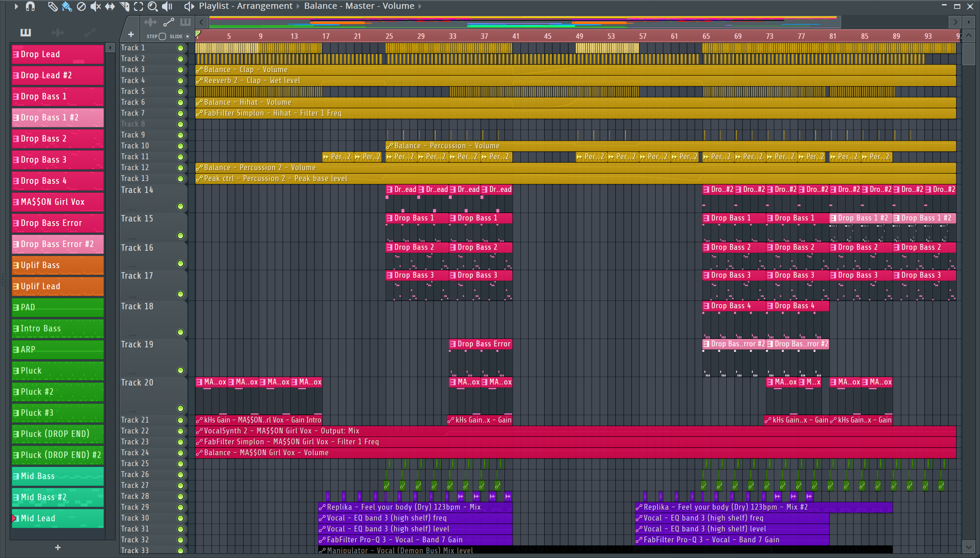980x558 pixels.
Task: Select the Playback speaker tool
Action: [167, 6]
